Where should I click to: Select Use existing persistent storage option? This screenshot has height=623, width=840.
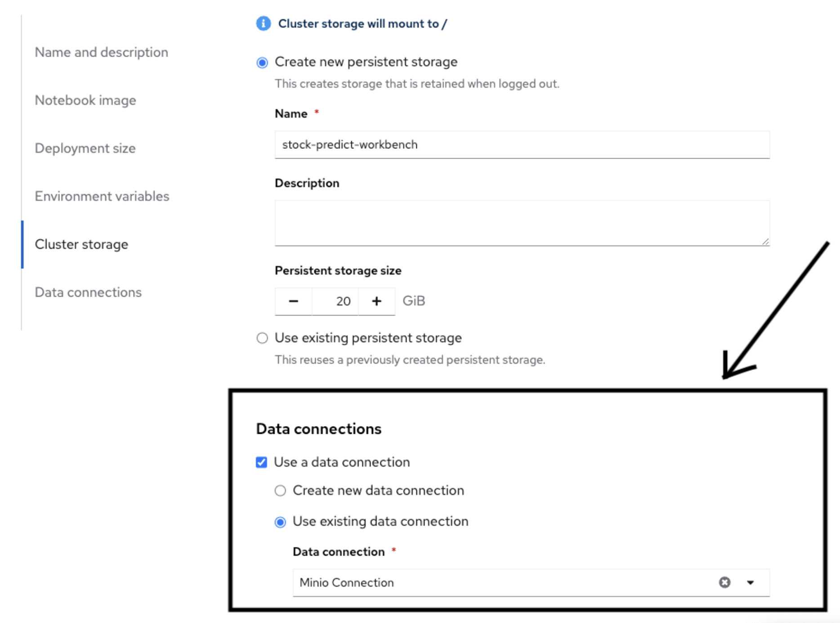262,338
